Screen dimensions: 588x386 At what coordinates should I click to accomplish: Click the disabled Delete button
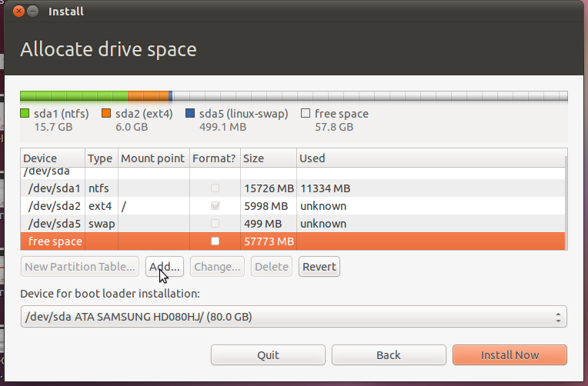click(272, 267)
